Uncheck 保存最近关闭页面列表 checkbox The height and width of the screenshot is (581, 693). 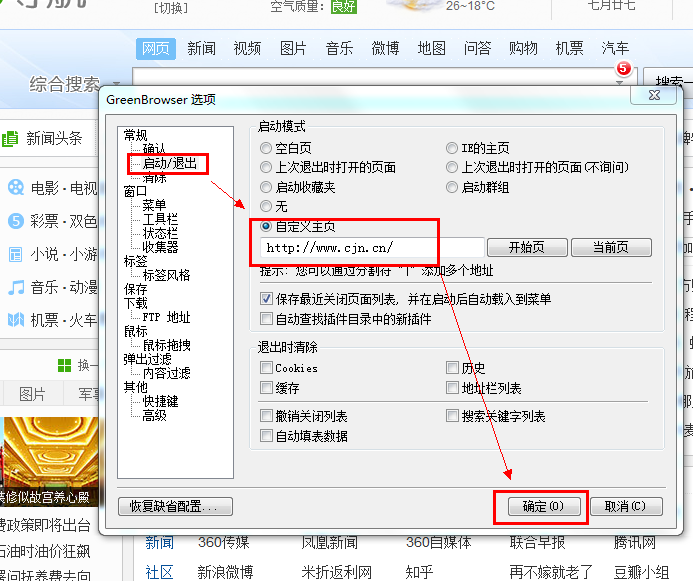(266, 298)
